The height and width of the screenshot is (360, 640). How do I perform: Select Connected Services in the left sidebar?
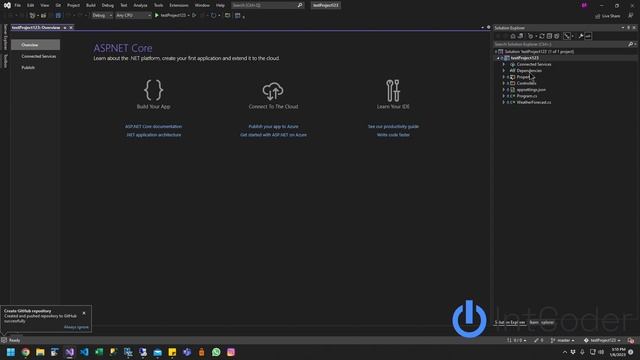(38, 56)
